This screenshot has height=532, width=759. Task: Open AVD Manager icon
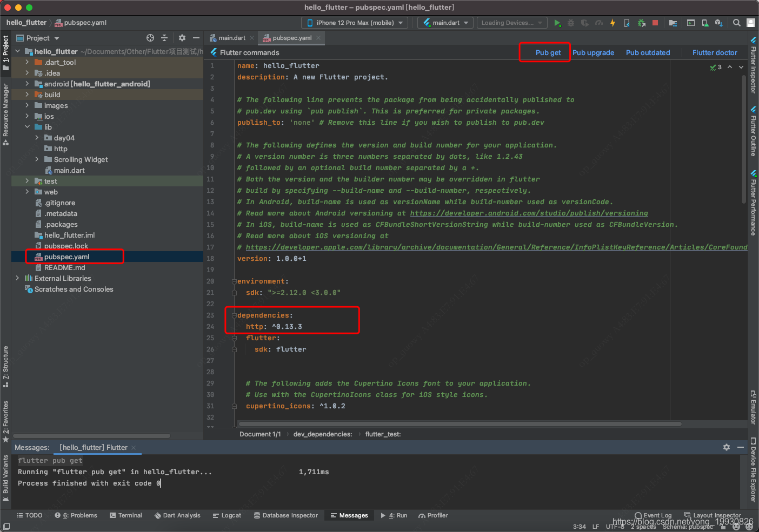point(705,23)
